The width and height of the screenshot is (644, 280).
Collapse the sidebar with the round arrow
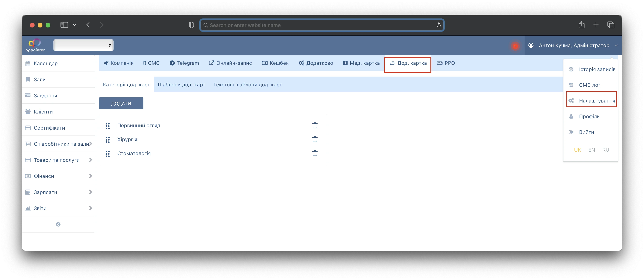[x=58, y=224]
